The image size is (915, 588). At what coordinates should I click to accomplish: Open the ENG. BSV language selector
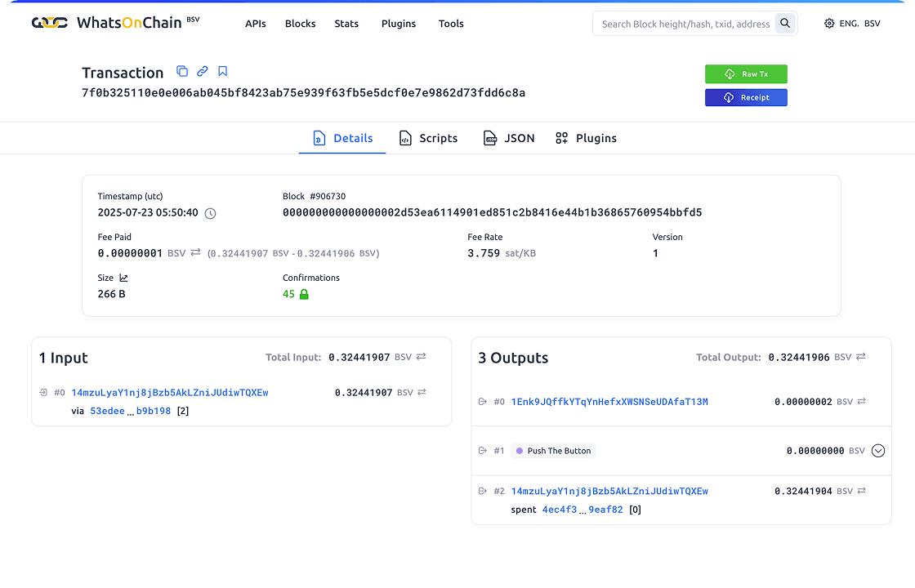(860, 23)
